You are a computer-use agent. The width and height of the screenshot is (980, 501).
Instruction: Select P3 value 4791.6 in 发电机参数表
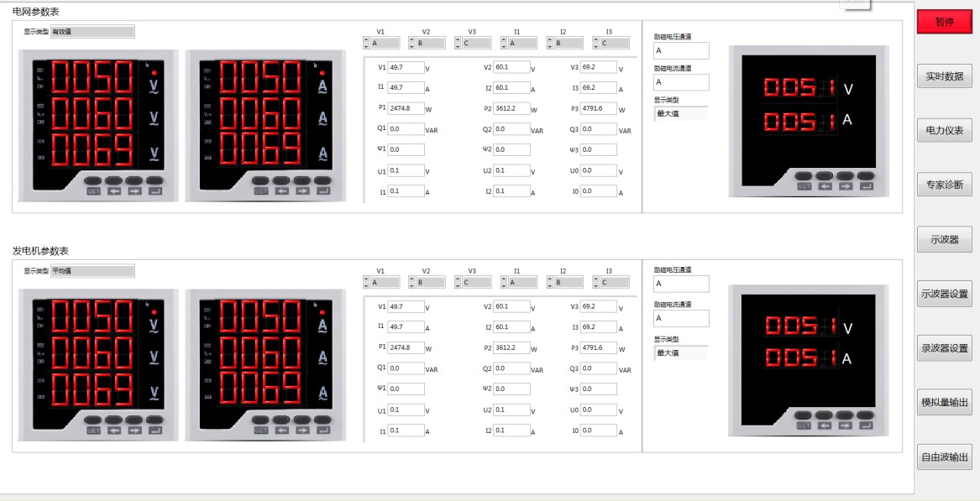point(598,347)
